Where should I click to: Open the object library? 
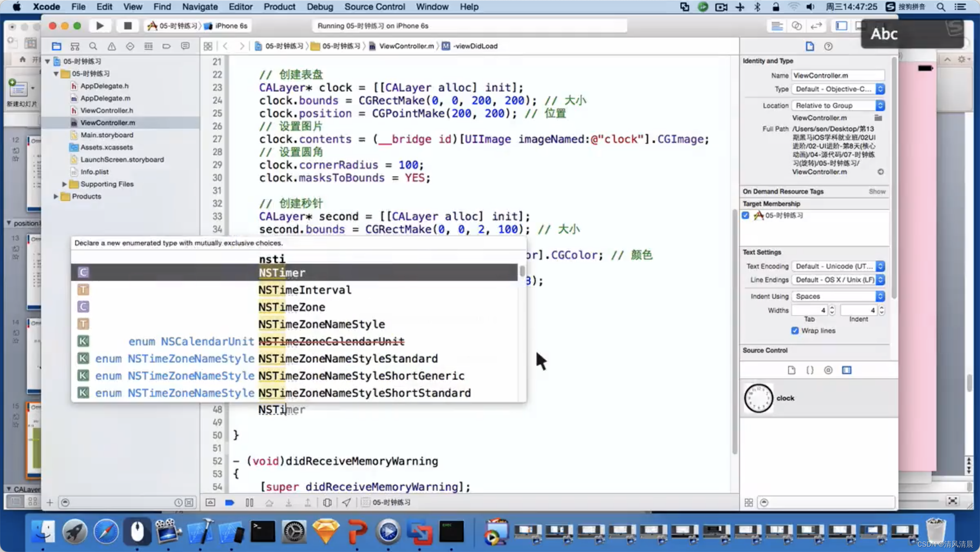tap(828, 370)
